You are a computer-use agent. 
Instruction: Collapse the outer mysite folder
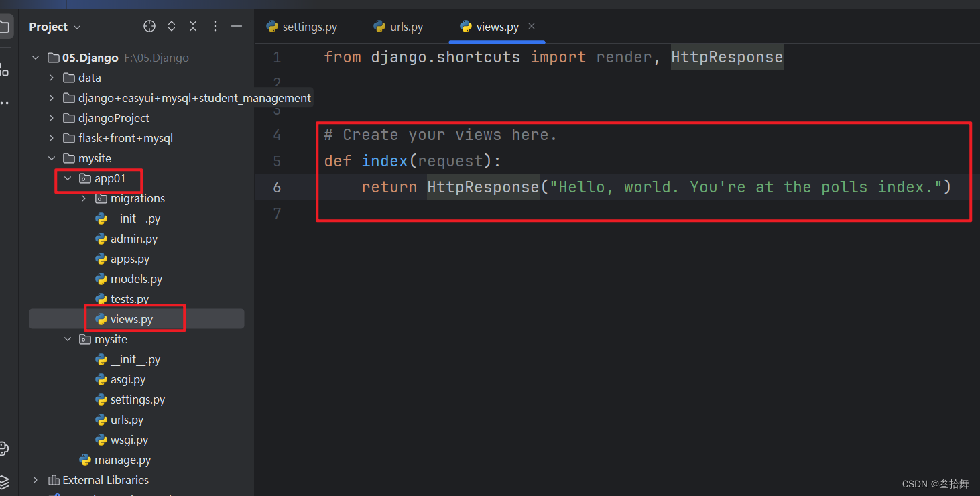click(x=52, y=158)
